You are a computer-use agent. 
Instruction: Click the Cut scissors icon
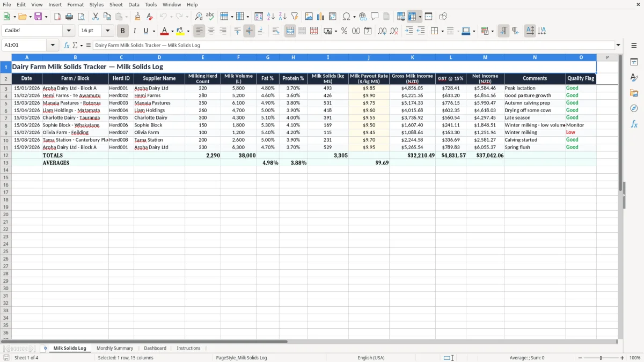[96, 17]
